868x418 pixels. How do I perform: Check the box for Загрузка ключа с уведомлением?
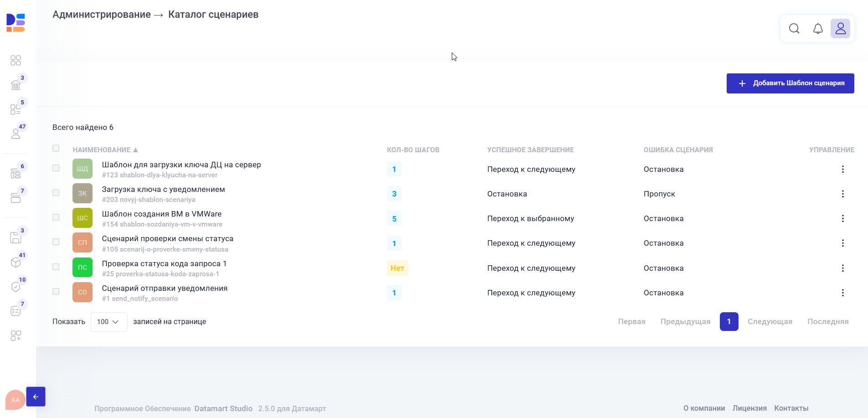click(x=56, y=193)
